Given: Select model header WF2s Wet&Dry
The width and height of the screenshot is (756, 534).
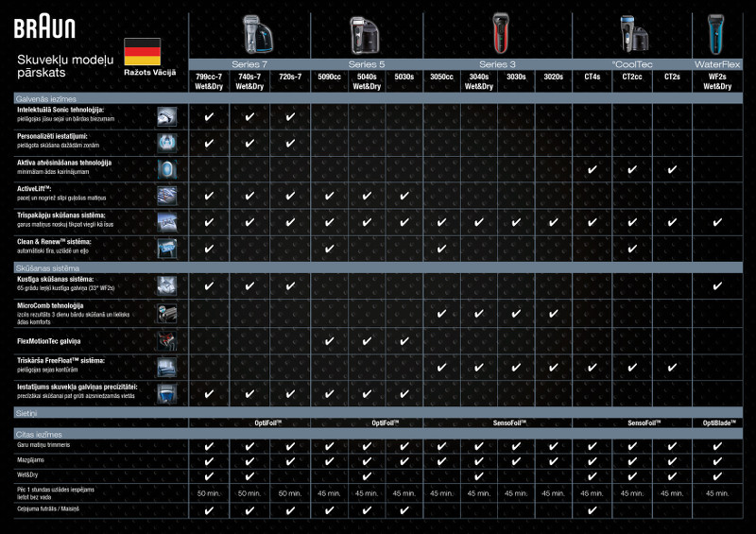Looking at the screenshot, I should (717, 81).
